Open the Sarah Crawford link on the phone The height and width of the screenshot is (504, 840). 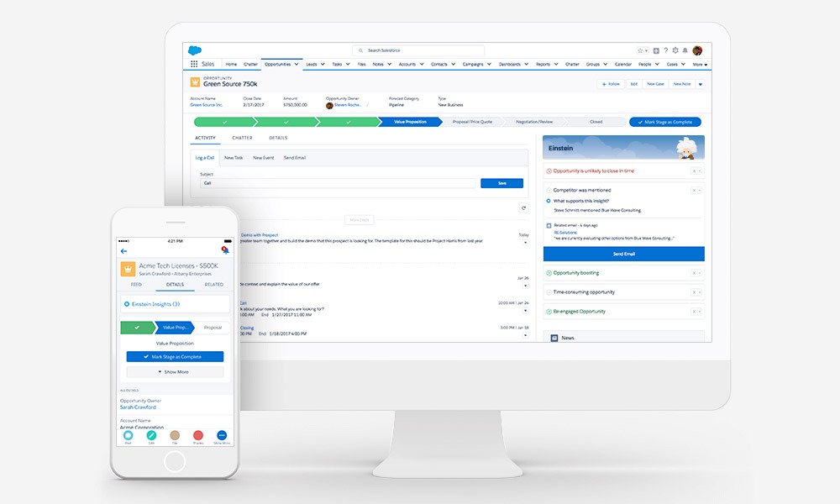tap(138, 407)
